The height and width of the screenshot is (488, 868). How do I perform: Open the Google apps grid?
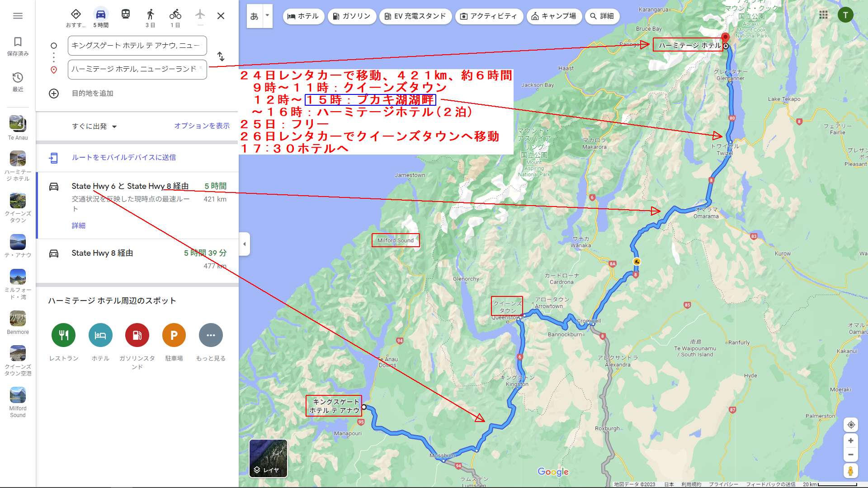pos(823,15)
